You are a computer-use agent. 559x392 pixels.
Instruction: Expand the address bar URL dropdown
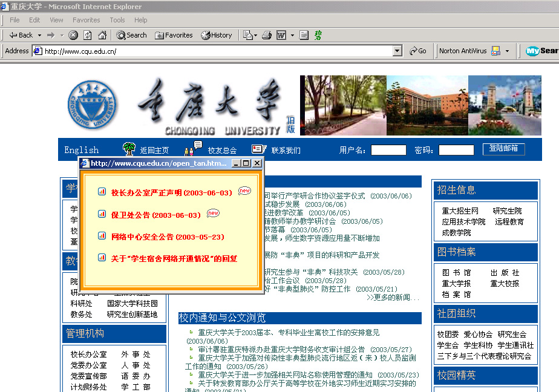point(397,51)
